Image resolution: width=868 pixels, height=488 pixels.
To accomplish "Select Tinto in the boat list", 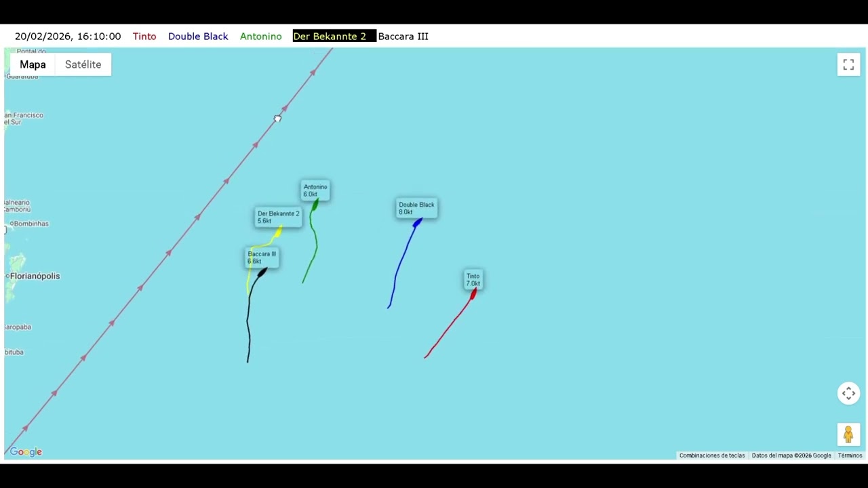I will point(144,37).
